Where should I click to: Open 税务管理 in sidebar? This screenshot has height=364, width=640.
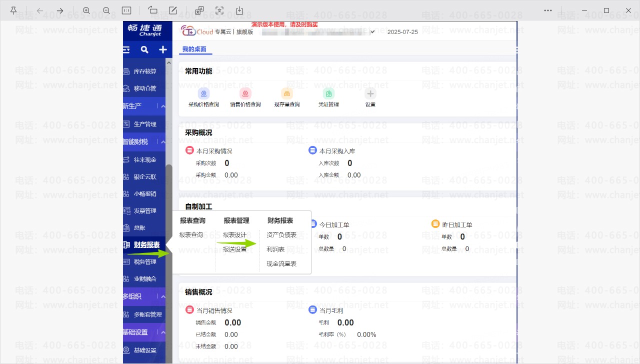pyautogui.click(x=144, y=262)
